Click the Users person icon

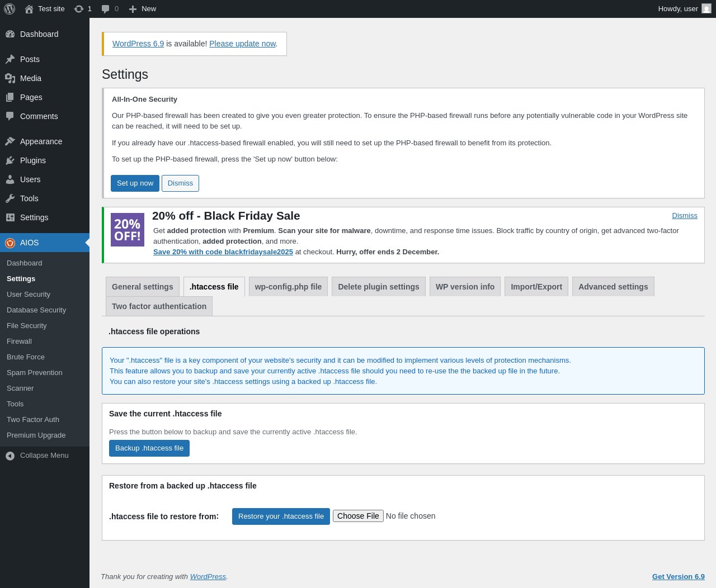(10, 179)
